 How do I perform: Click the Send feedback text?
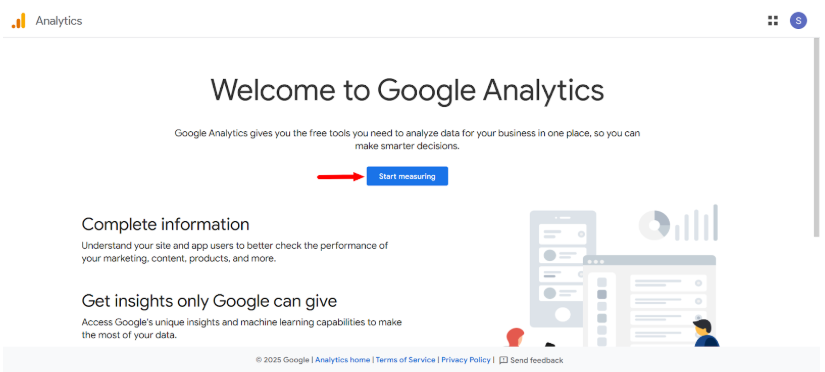tap(537, 360)
